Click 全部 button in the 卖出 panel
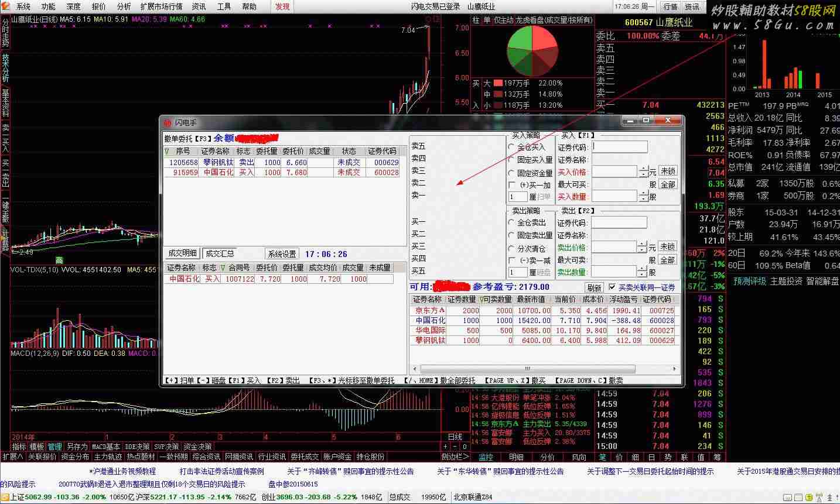The height and width of the screenshot is (504, 840). pyautogui.click(x=668, y=259)
